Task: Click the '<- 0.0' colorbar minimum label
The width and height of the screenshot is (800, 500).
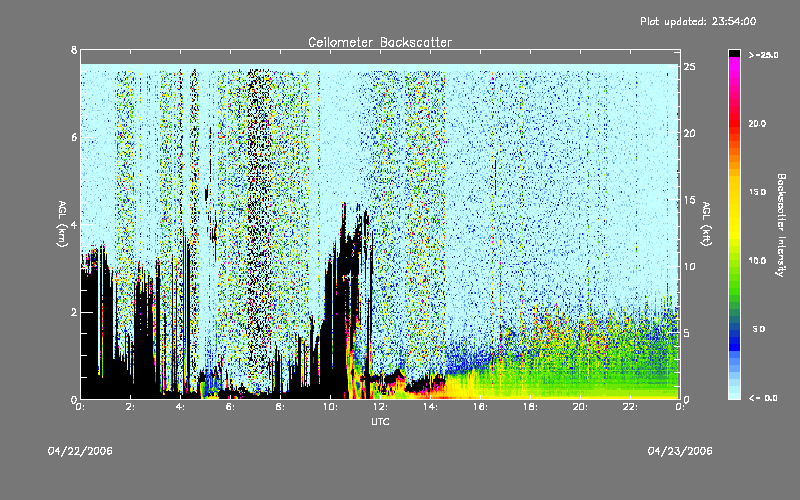Action: (763, 398)
